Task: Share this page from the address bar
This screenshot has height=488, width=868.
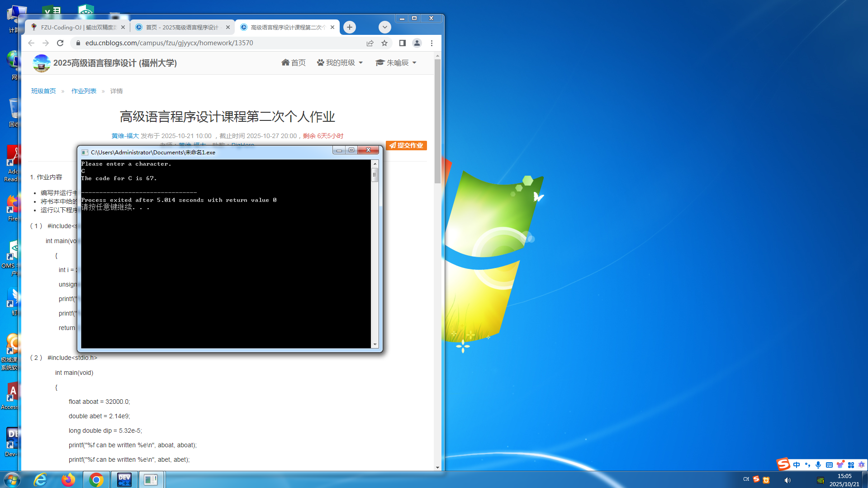Action: [370, 43]
